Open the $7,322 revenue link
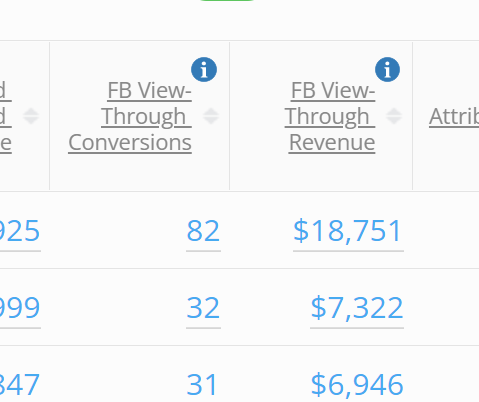 (357, 308)
